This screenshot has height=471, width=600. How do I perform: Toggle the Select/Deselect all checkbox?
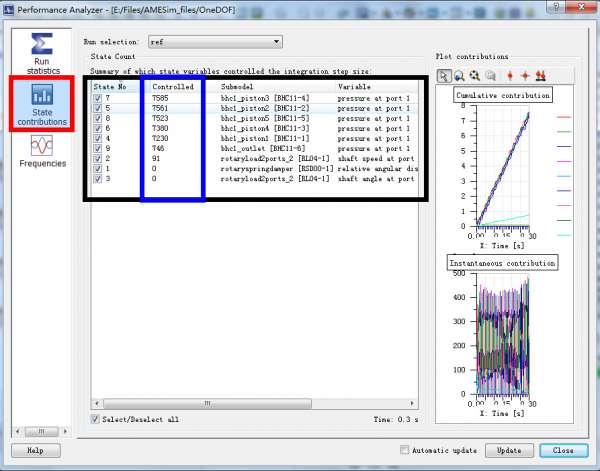(x=96, y=418)
